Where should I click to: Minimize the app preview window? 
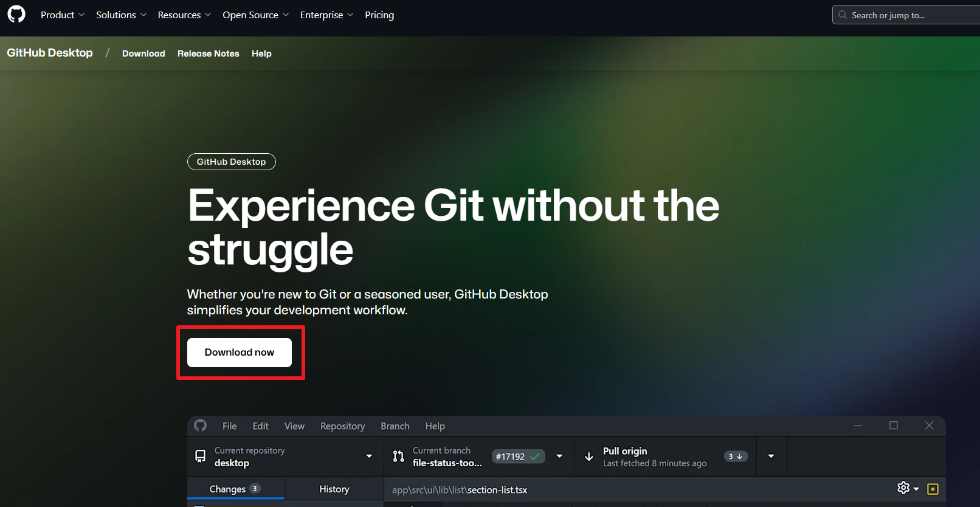pyautogui.click(x=858, y=426)
